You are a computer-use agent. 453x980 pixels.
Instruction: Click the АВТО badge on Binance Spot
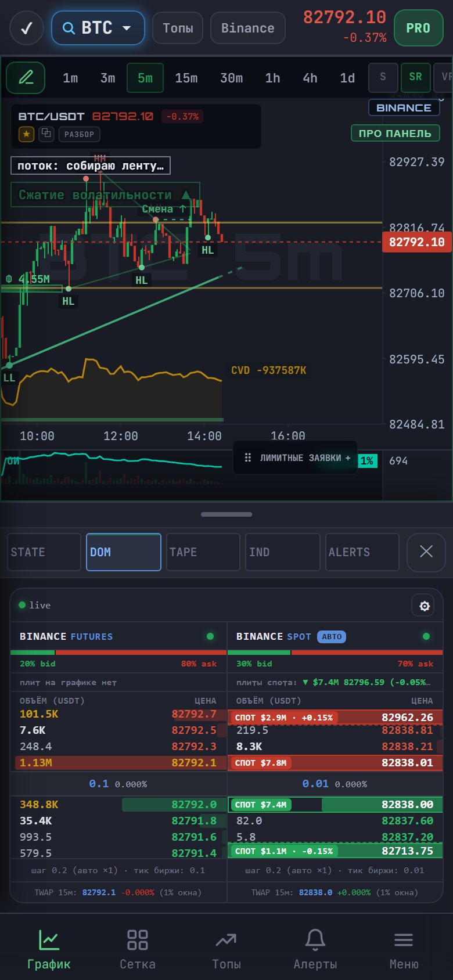coord(332,637)
